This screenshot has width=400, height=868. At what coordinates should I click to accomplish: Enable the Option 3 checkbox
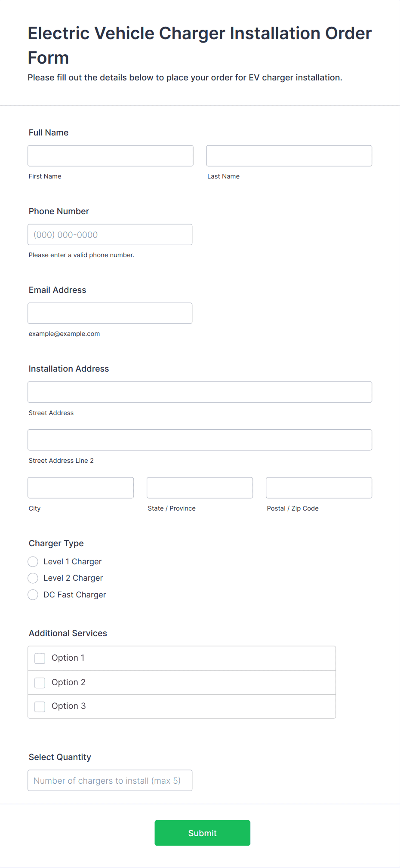40,707
